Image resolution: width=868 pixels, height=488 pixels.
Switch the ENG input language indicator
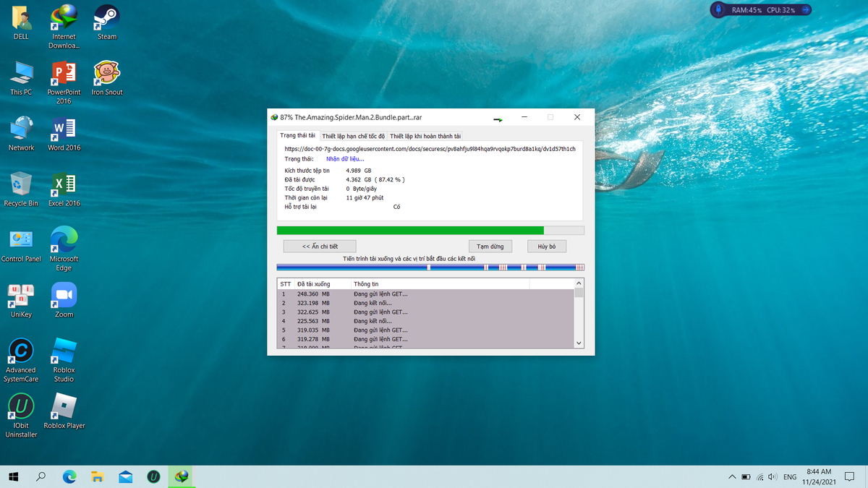click(x=790, y=477)
